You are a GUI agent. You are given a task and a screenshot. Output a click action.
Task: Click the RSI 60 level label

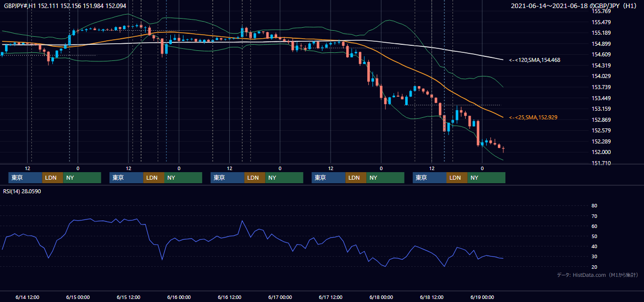point(594,226)
